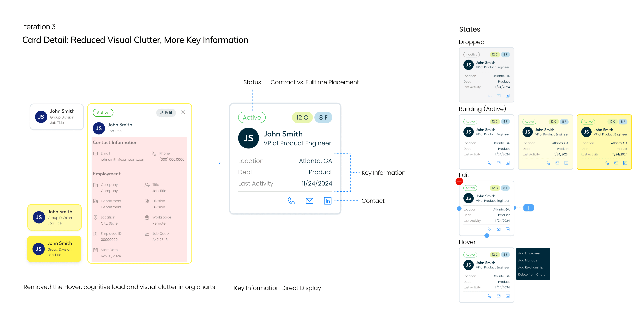Viewport: 644px width, 324px height.
Task: Click red minus remove icon on Edit card
Action: coord(459,181)
